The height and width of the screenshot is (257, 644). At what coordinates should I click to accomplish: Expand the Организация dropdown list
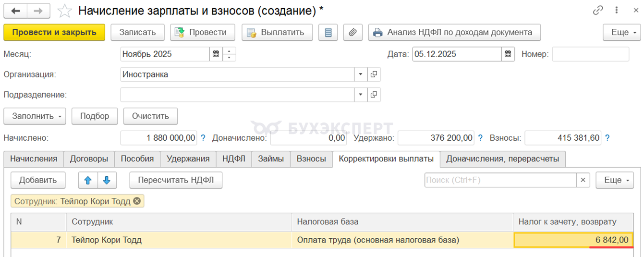point(361,74)
